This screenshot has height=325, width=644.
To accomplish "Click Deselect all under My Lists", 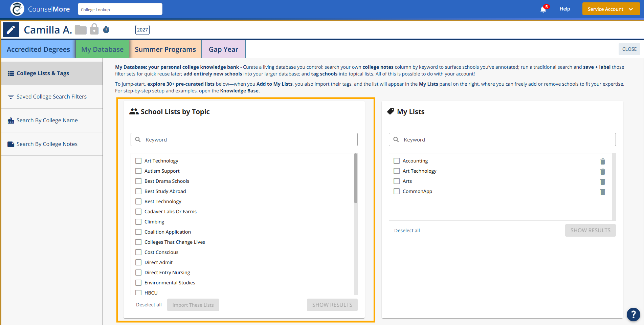I will point(407,231).
